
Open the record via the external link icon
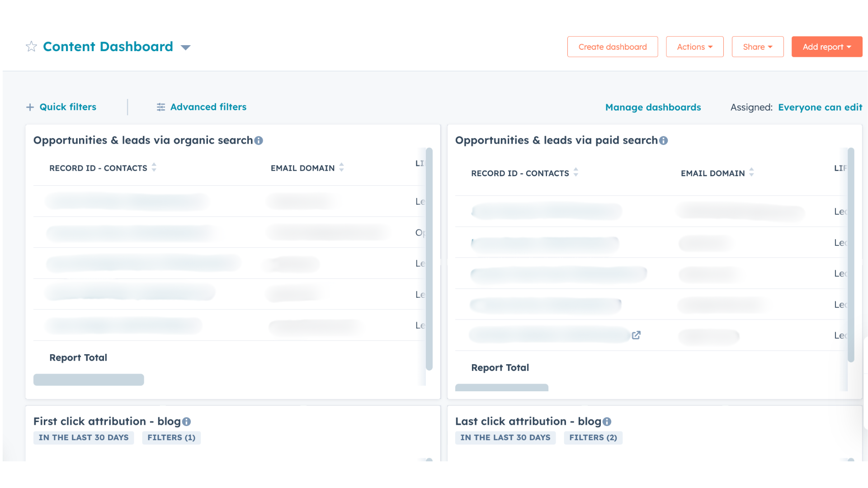pyautogui.click(x=637, y=335)
